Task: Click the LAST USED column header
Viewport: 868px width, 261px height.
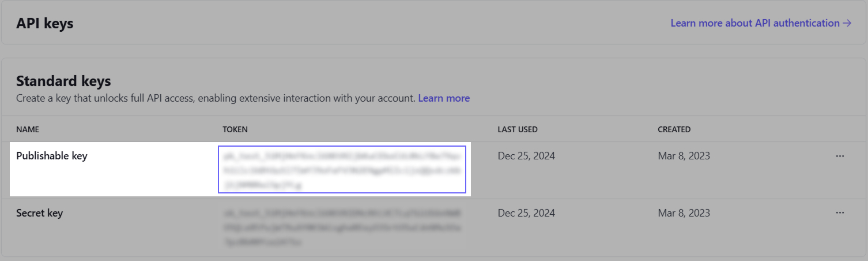Action: [x=518, y=129]
